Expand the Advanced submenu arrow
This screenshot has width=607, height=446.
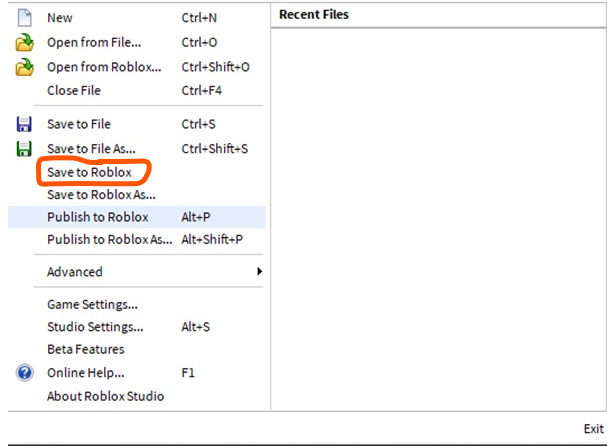click(x=259, y=272)
